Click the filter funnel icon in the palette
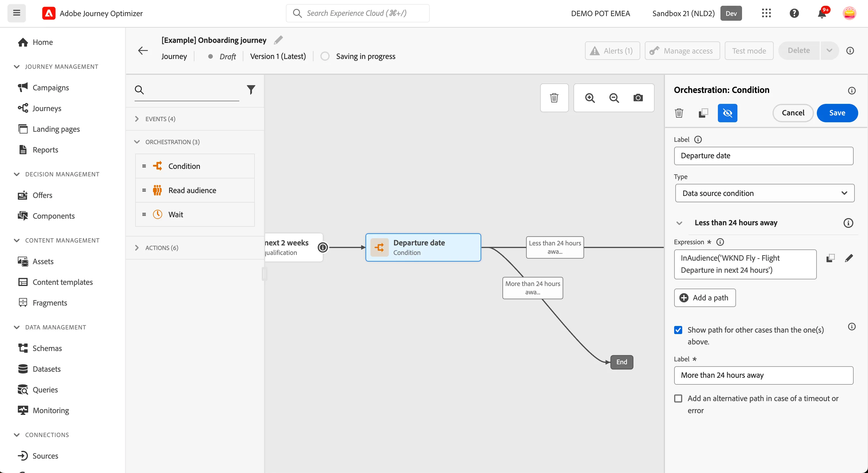868x473 pixels. click(x=251, y=90)
